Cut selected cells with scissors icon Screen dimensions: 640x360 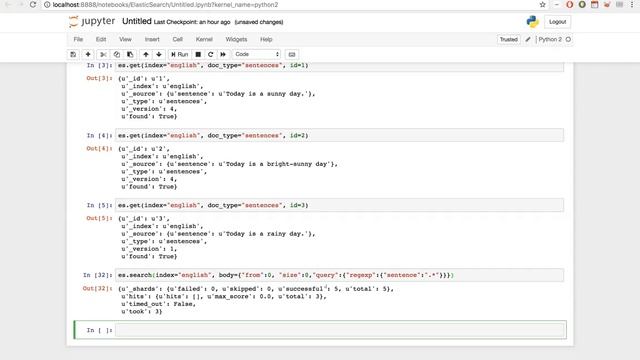(103, 54)
